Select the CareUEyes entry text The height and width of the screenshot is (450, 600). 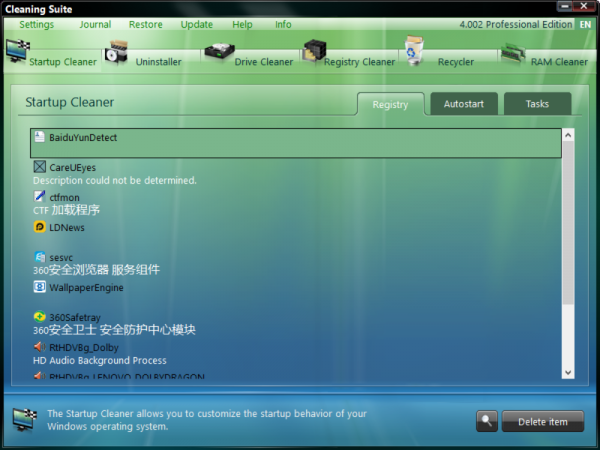click(72, 168)
